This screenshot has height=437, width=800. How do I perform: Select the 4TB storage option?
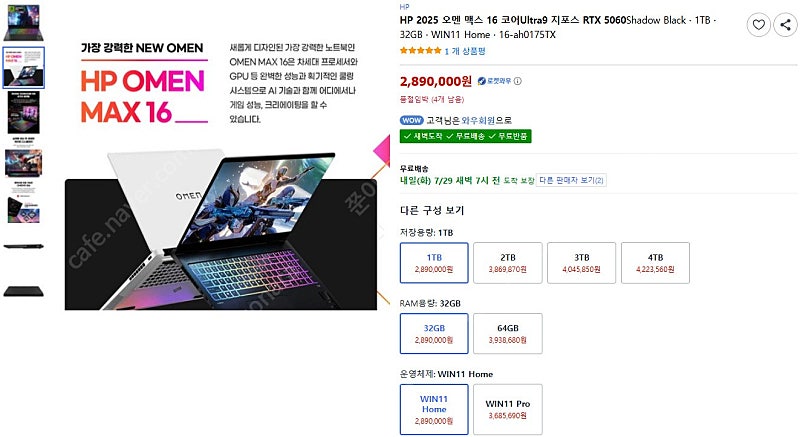[655, 263]
